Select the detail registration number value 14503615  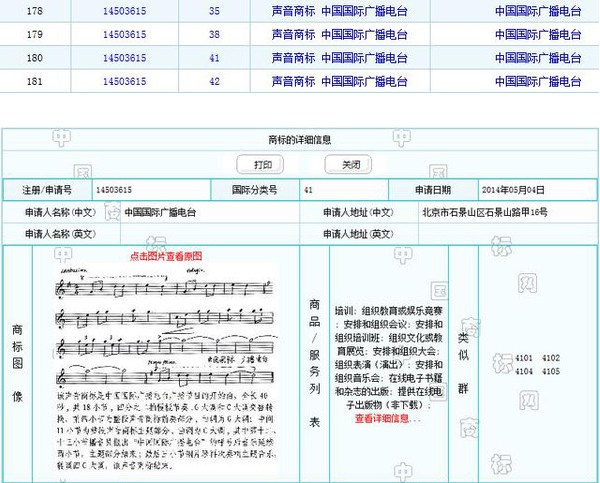(x=114, y=190)
